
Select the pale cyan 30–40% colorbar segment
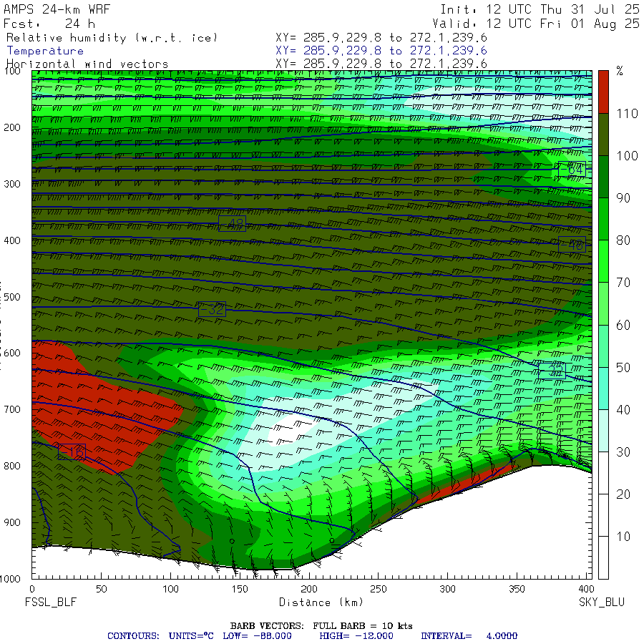tap(603, 431)
